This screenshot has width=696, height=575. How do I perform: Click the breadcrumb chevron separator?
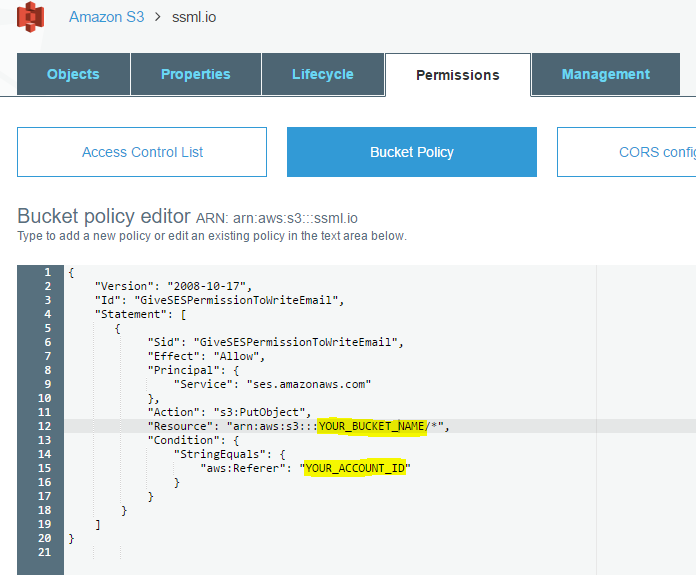(x=158, y=17)
